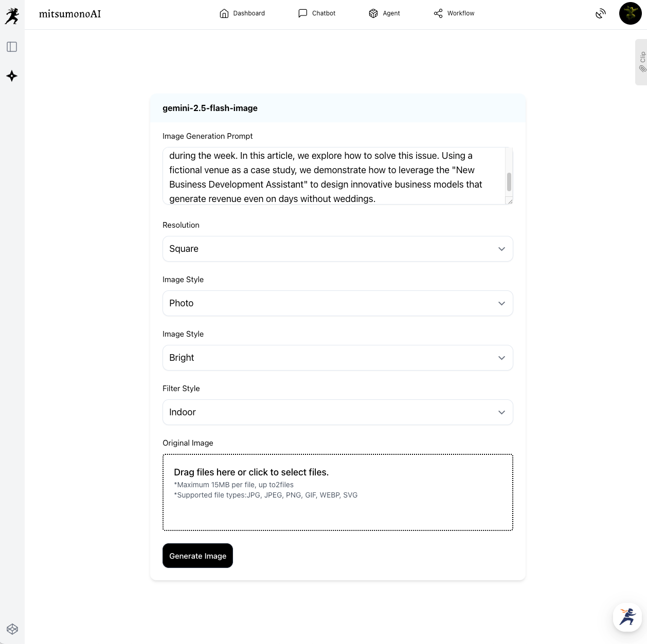
Task: Toggle the sidebar panel icon
Action: [12, 47]
